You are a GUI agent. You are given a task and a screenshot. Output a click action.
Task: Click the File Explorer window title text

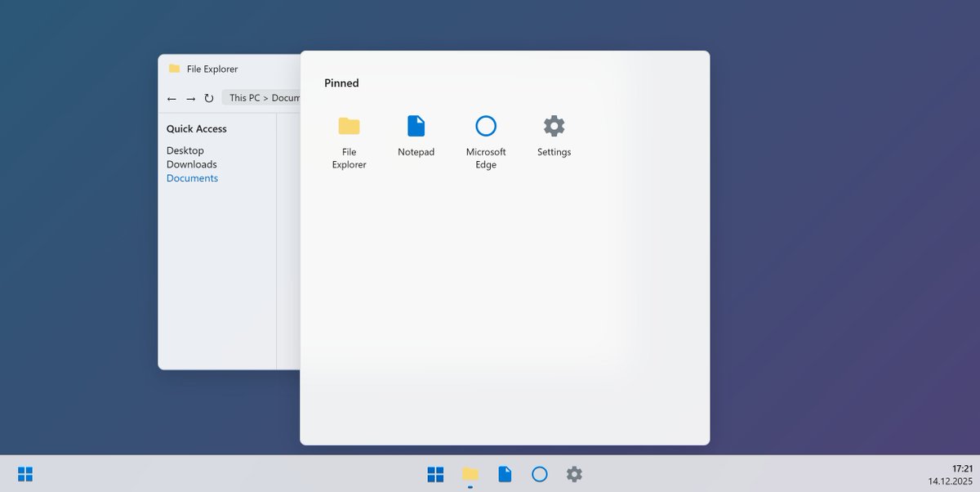[x=212, y=69]
